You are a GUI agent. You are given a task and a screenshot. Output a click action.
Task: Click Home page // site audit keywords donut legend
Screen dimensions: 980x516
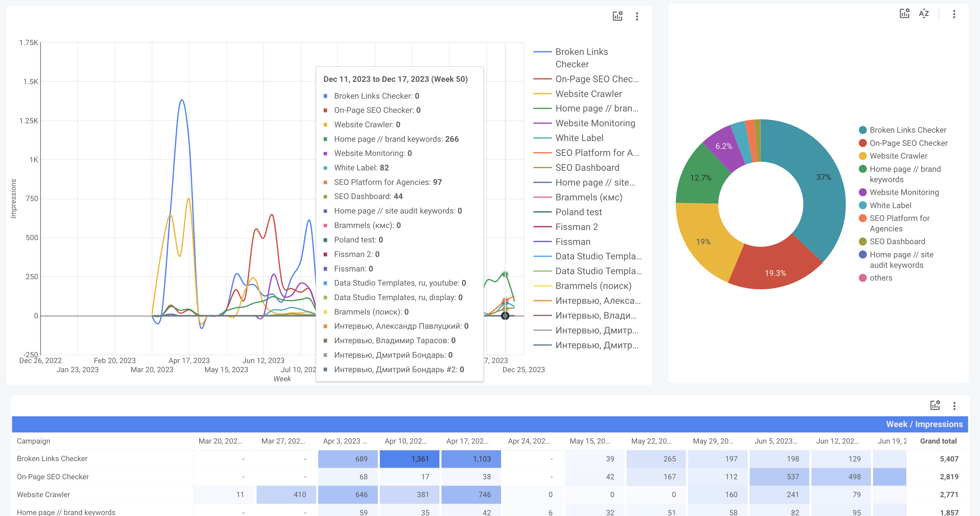(896, 260)
